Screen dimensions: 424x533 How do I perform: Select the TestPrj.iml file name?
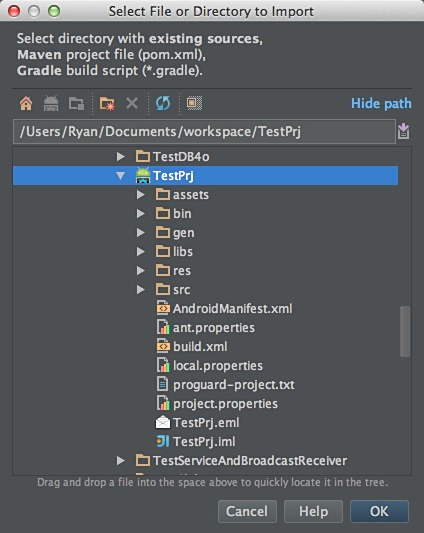click(204, 442)
